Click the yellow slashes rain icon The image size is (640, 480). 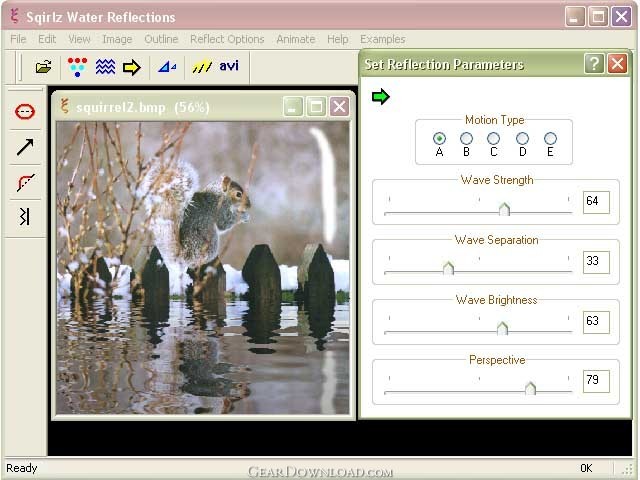(202, 67)
